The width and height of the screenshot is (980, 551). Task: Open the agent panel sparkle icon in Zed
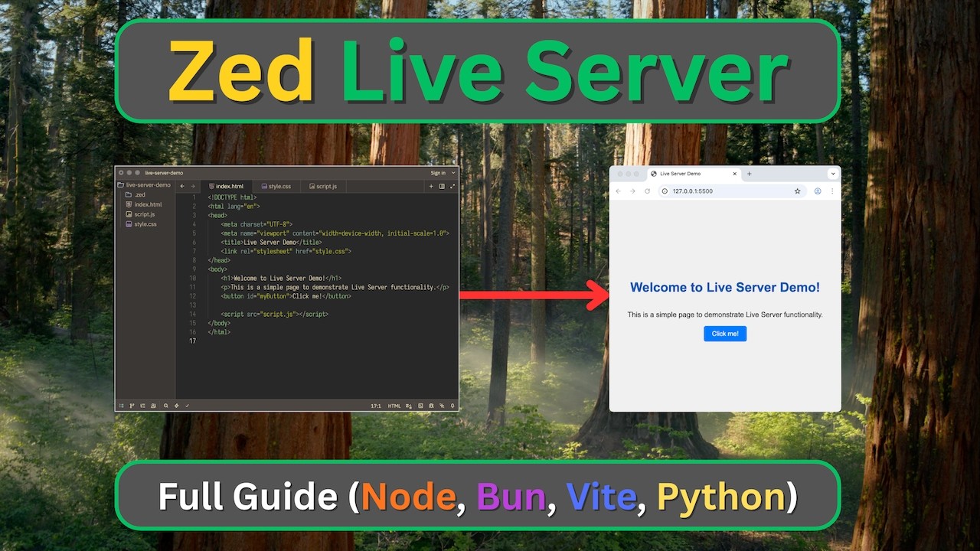point(442,406)
